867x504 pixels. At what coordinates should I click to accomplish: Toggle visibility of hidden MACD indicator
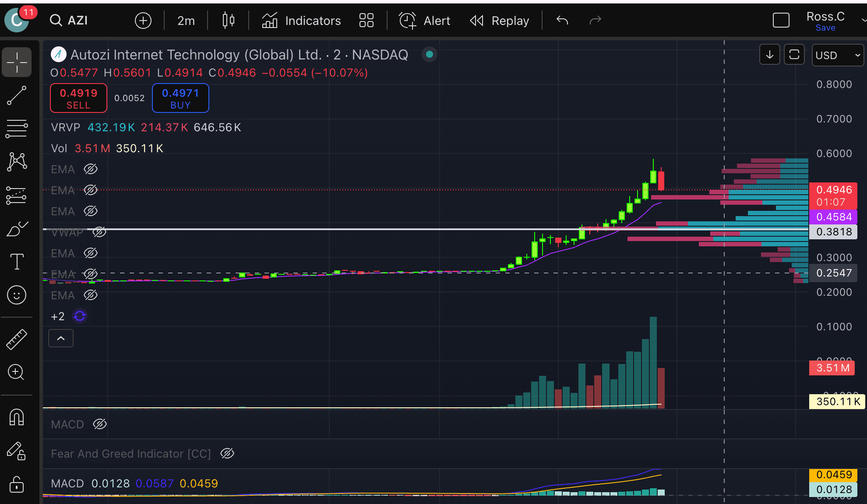[100, 424]
